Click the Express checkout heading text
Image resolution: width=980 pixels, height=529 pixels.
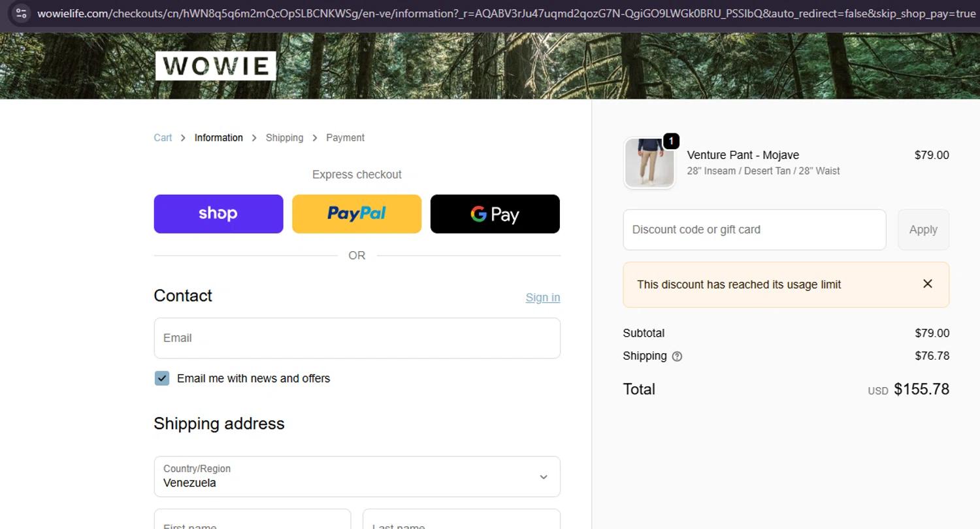tap(357, 175)
